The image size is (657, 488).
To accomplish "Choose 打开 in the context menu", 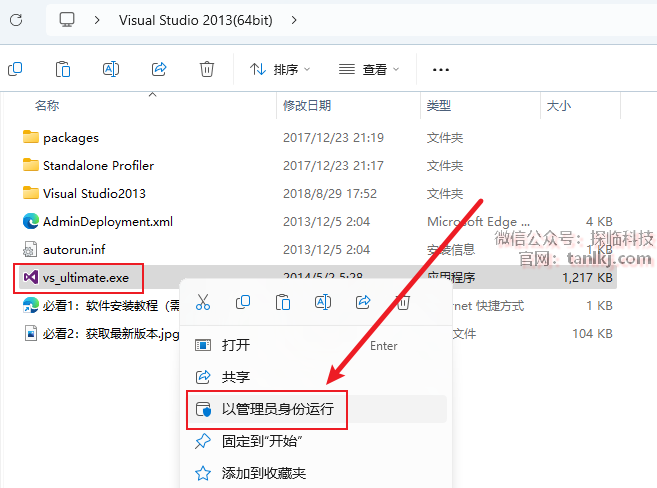I will coord(316,346).
